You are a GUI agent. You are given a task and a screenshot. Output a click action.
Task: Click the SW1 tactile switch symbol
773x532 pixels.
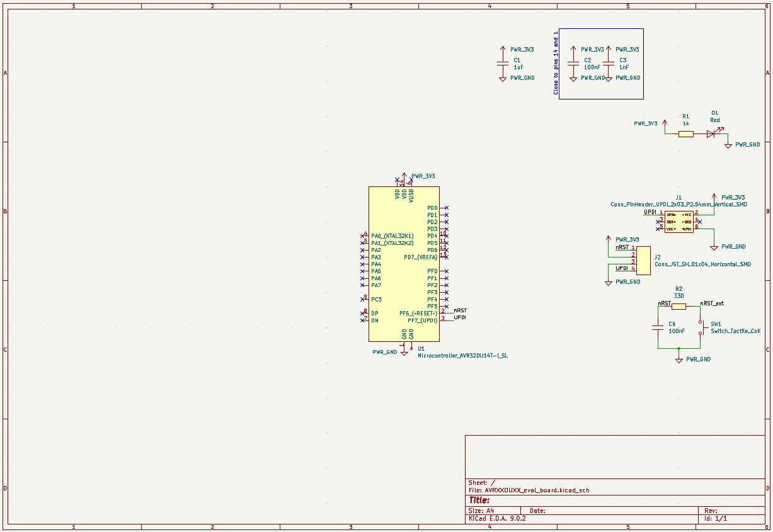coord(700,327)
